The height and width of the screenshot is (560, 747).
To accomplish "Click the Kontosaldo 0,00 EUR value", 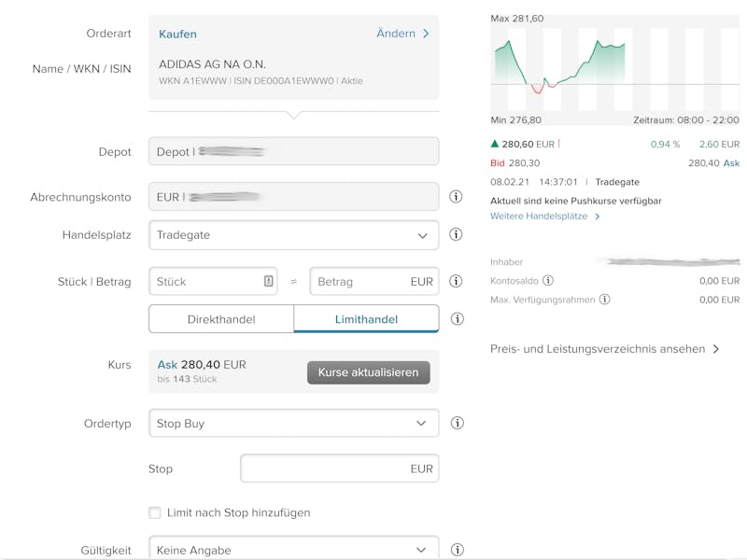I will [719, 281].
